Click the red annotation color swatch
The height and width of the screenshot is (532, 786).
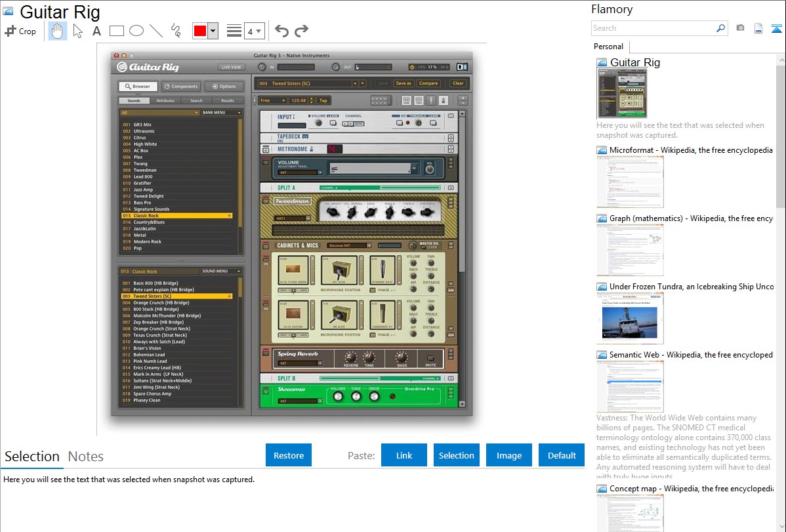(x=200, y=31)
